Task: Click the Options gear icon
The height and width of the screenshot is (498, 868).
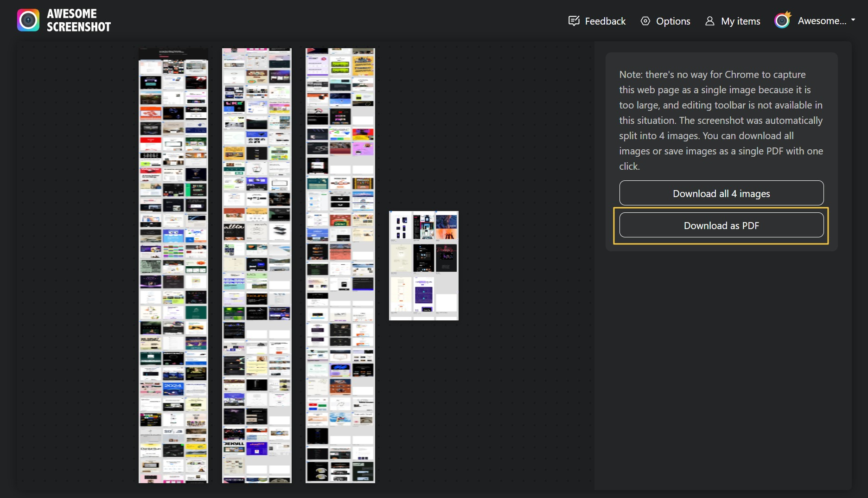Action: pos(645,21)
